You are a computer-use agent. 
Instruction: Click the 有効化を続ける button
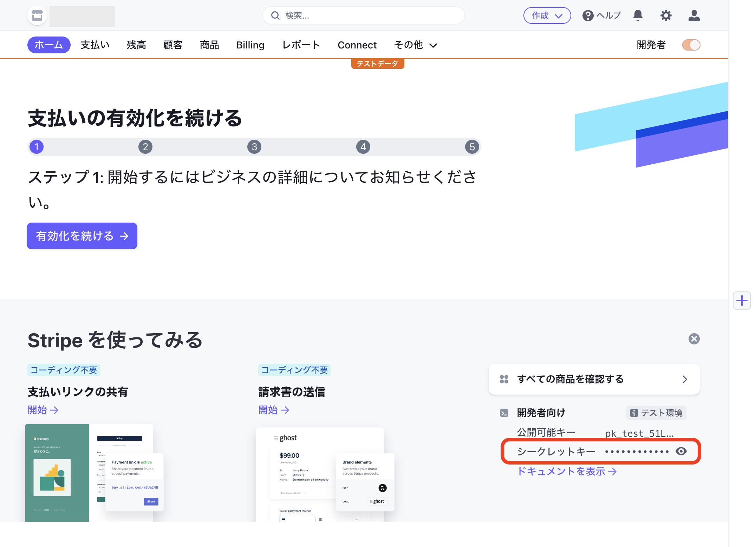click(82, 236)
